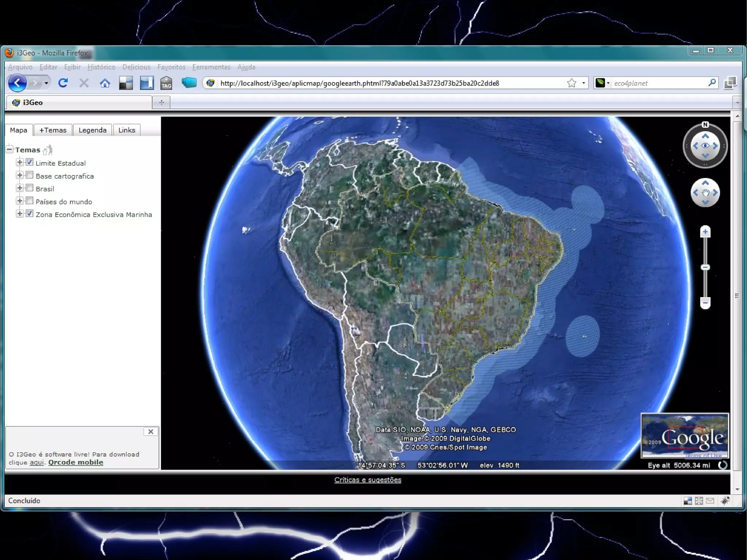
Task: Click the Google Earth zoom slider handle
Action: coord(705,267)
